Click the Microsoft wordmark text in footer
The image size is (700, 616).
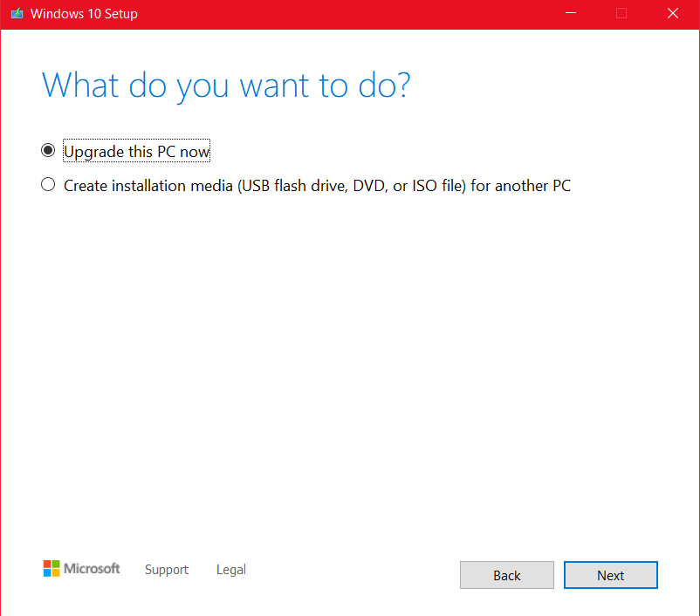(x=92, y=569)
